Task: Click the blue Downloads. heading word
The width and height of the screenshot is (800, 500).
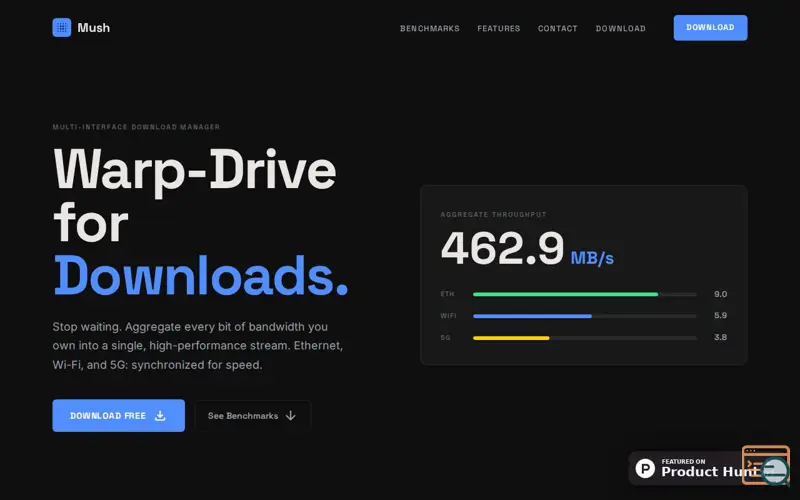Action: [x=201, y=276]
